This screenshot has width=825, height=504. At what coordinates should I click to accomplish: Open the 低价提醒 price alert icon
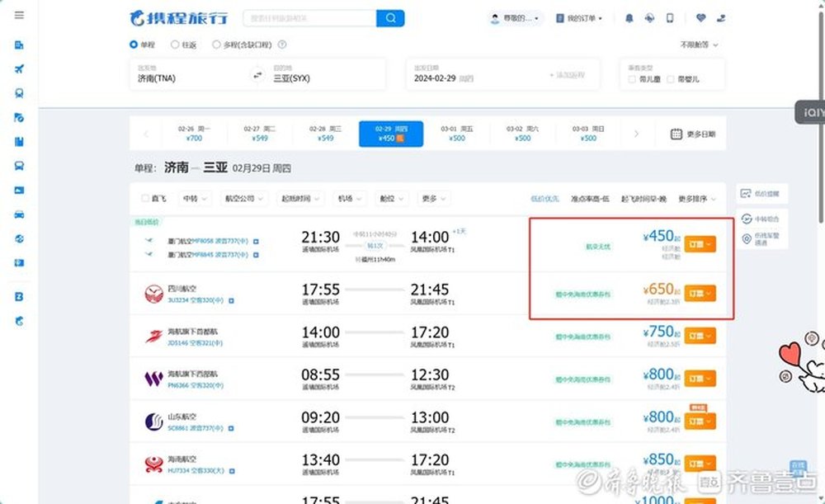coord(746,194)
